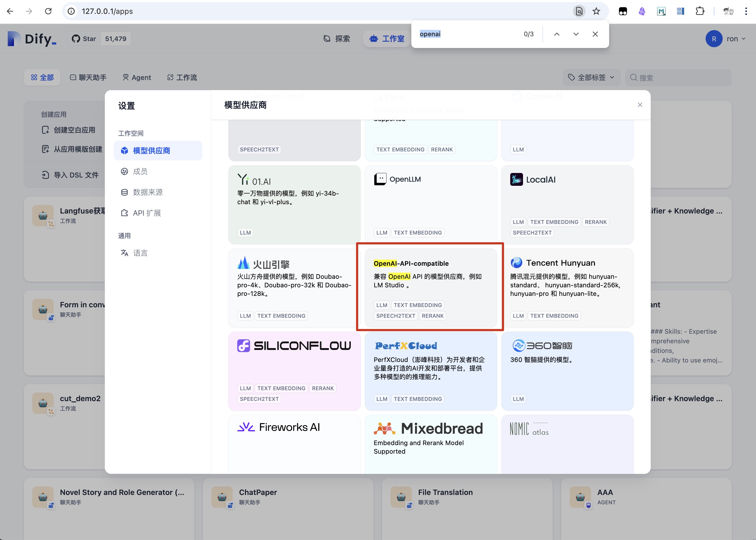Open the browser extensions puzzle icon
The height and width of the screenshot is (540, 756).
pos(700,11)
